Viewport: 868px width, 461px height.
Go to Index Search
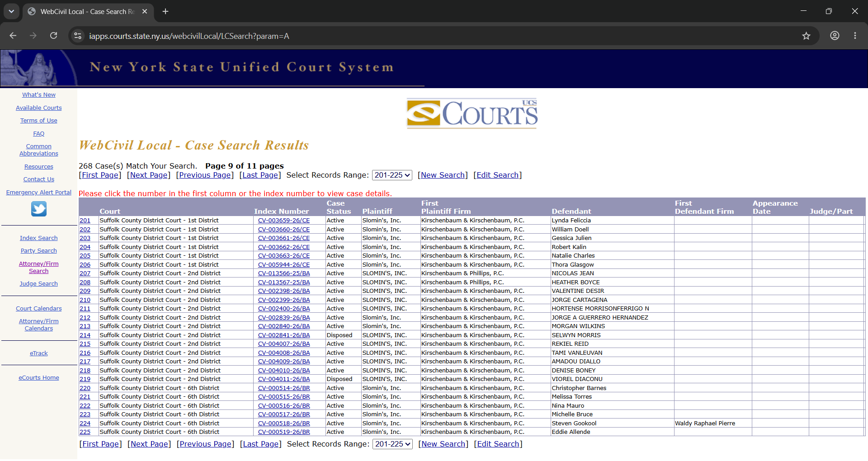click(x=39, y=238)
